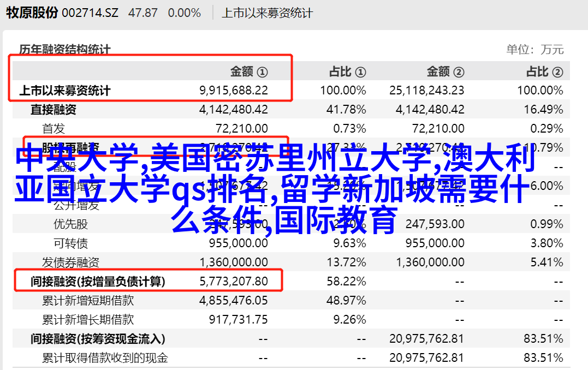This screenshot has width=588, height=370.
Task: Select the 发债券融资 row label
Action: (71, 262)
